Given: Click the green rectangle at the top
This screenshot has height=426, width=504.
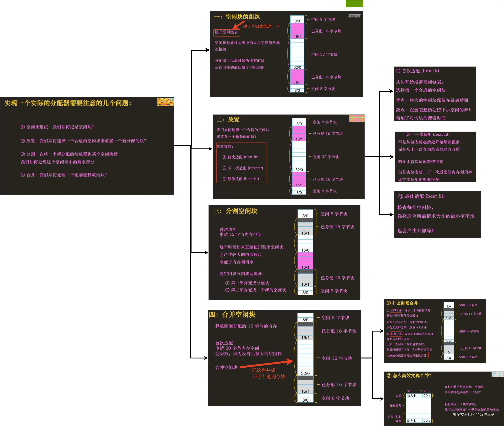Looking at the screenshot, I should pos(354,4).
